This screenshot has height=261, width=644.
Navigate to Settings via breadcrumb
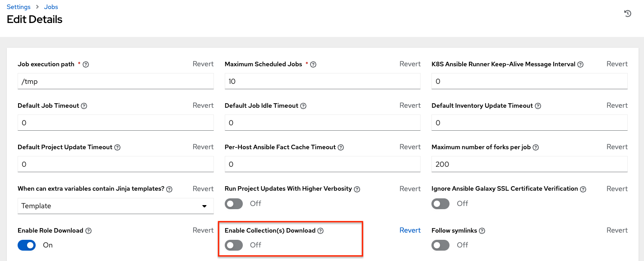coord(18,7)
